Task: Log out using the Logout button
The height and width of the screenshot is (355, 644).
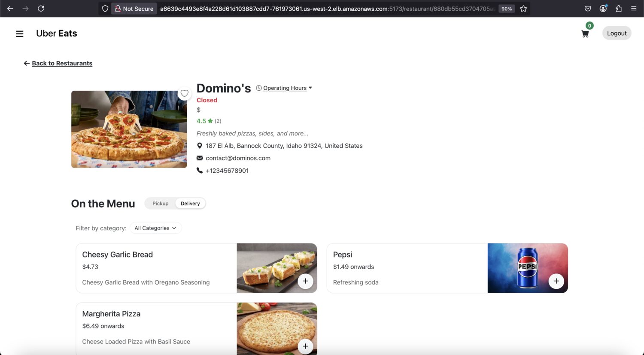Action: pos(617,33)
